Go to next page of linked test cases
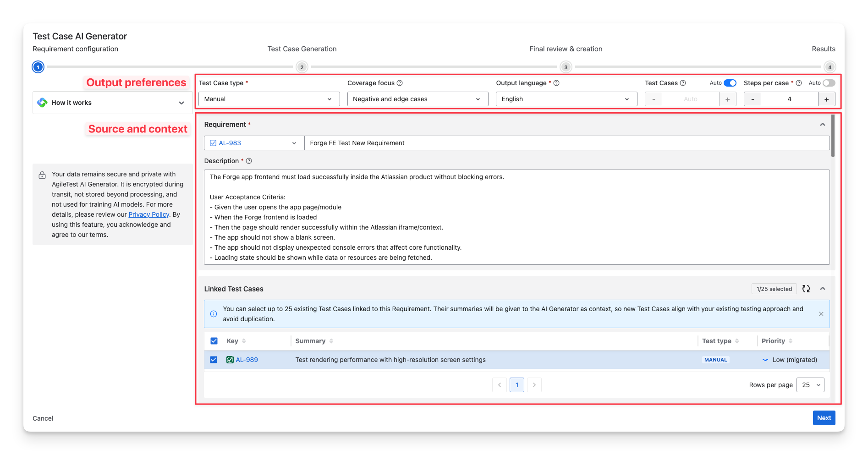This screenshot has height=455, width=868. [x=534, y=385]
